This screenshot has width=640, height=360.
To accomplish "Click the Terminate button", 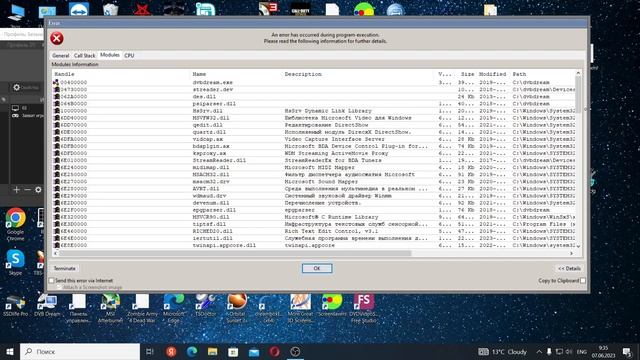I will click(x=64, y=269).
